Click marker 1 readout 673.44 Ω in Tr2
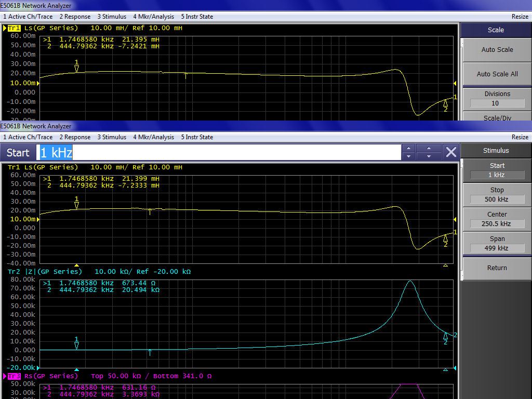Viewport: 532px width, 399px height. (138, 283)
